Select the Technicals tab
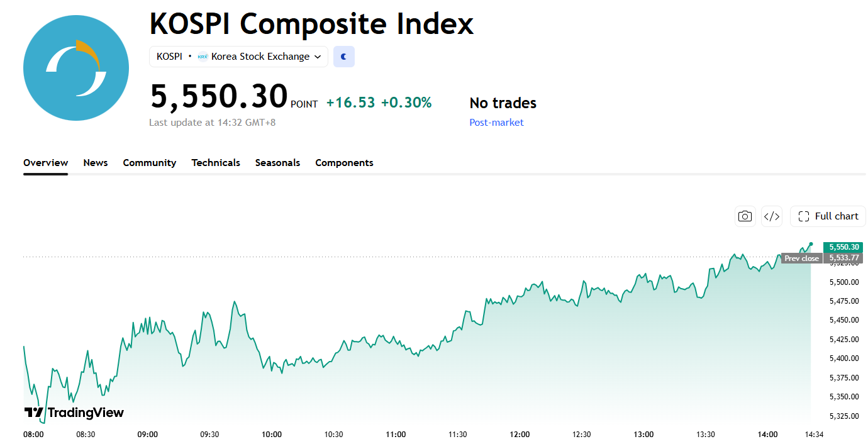This screenshot has width=868, height=444. point(216,163)
